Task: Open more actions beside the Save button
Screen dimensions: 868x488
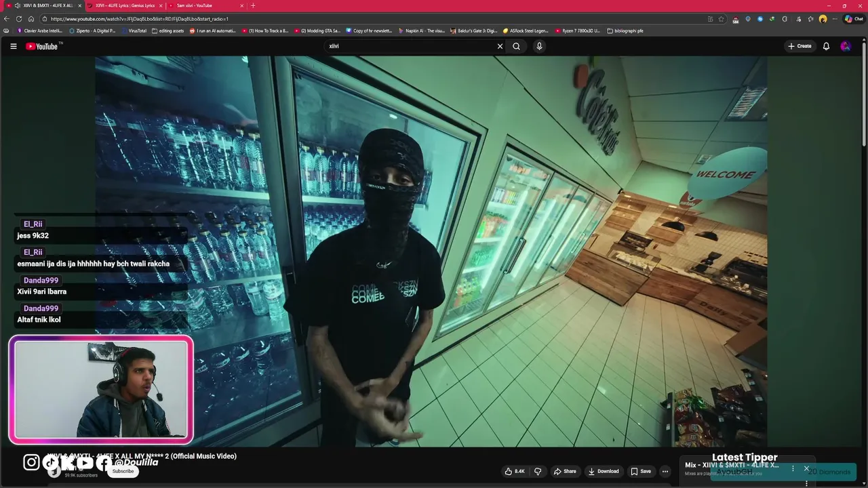Action: coord(665,471)
